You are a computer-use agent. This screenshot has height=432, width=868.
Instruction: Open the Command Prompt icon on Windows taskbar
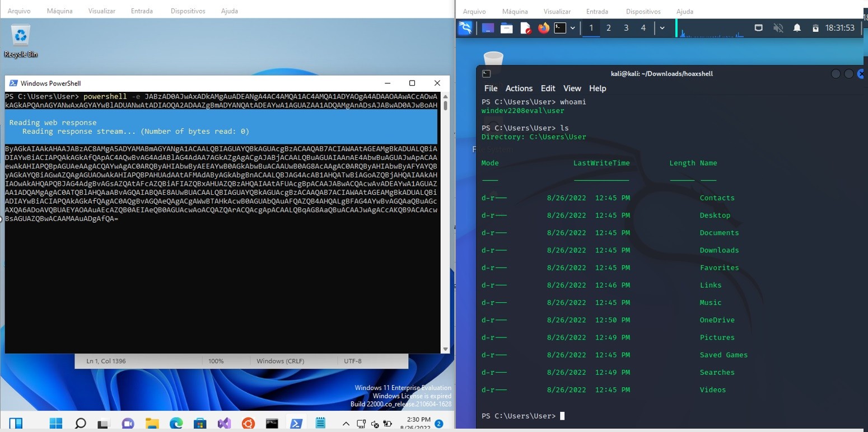click(x=272, y=424)
